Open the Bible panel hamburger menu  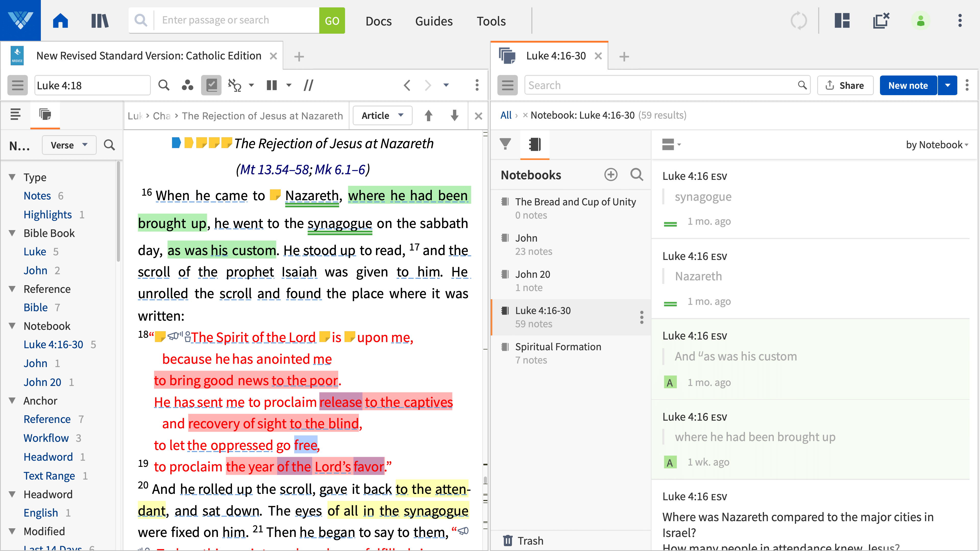(18, 85)
